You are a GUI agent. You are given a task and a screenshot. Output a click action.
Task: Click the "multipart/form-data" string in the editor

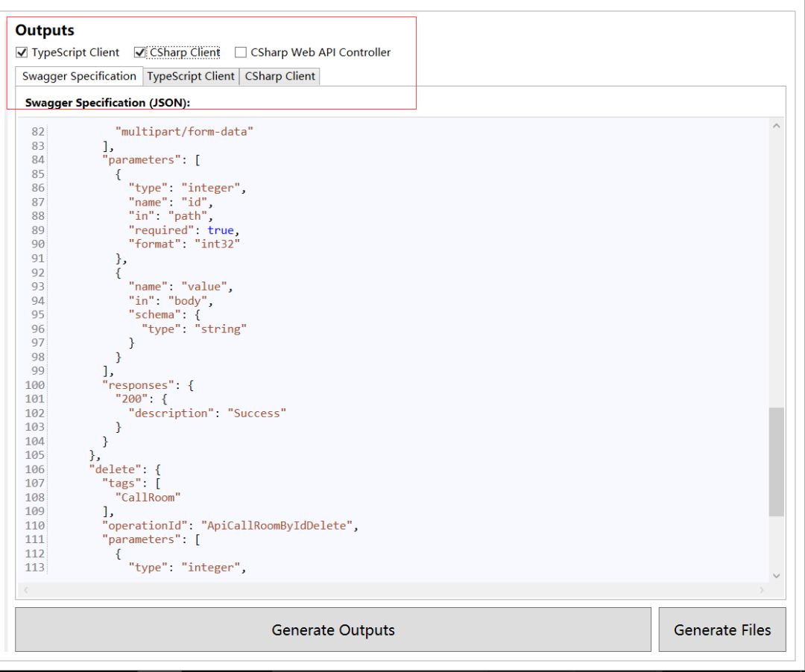click(184, 131)
